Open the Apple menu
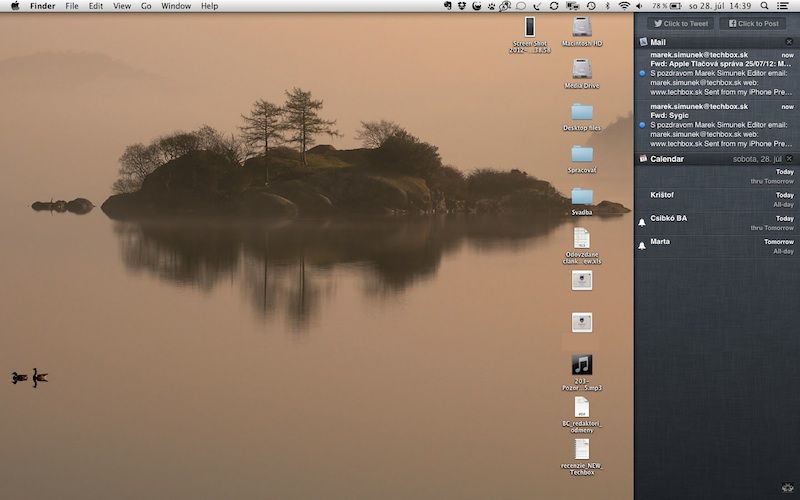800x500 pixels. [x=15, y=6]
